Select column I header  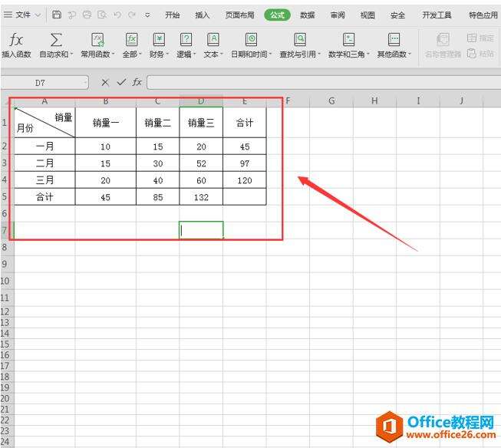[418, 101]
